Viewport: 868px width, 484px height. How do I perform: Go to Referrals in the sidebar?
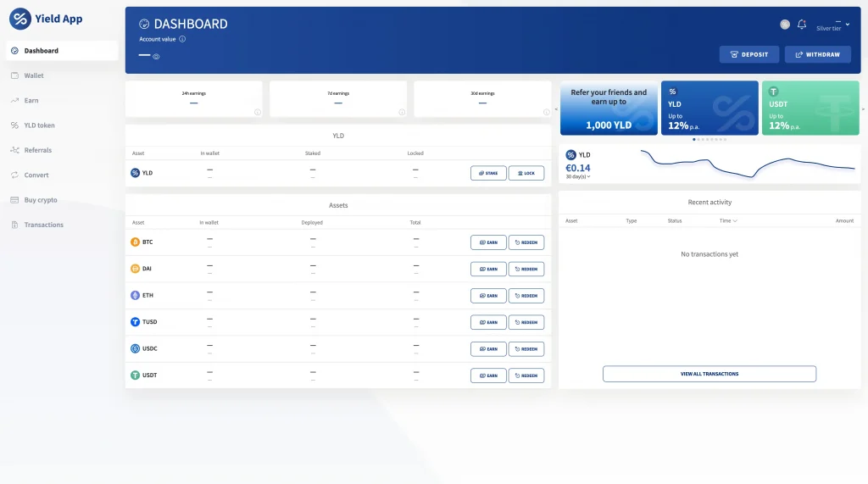coord(37,150)
